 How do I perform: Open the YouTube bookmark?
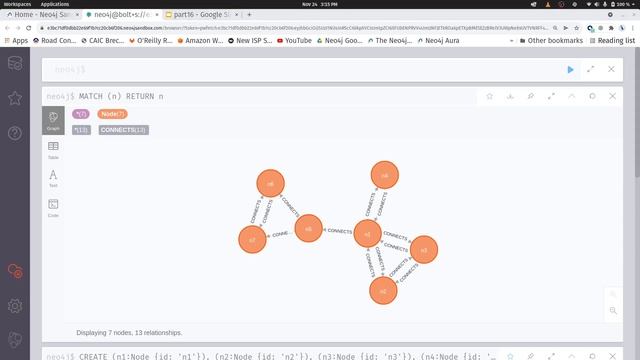pos(294,40)
